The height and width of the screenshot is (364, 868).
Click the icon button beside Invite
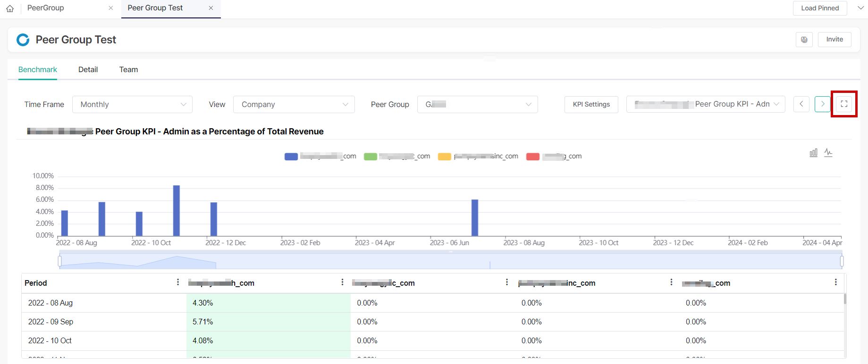tap(804, 40)
